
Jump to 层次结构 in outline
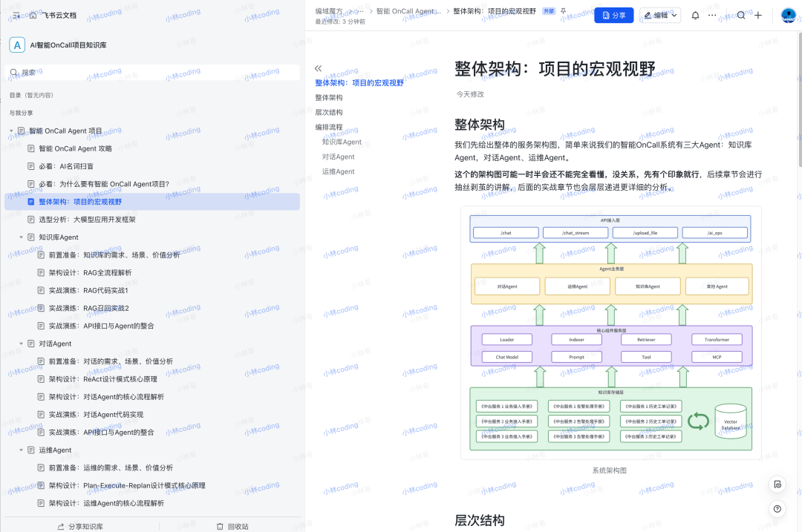[329, 112]
